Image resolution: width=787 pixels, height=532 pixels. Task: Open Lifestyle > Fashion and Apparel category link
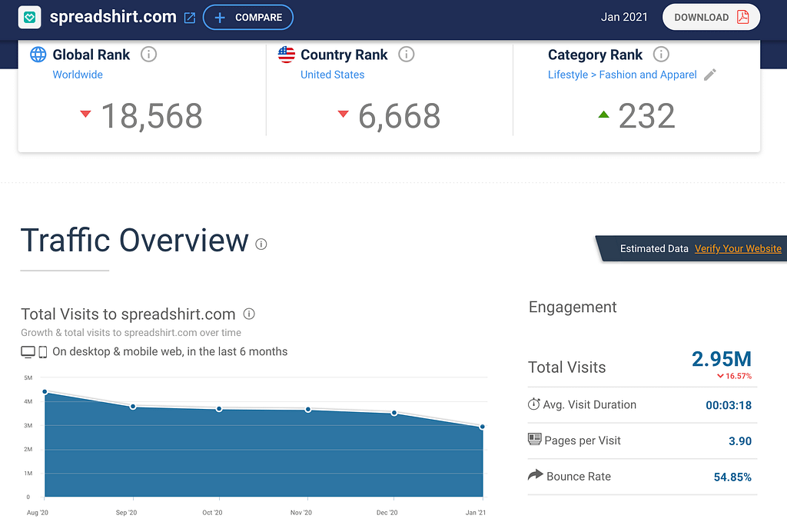point(622,75)
